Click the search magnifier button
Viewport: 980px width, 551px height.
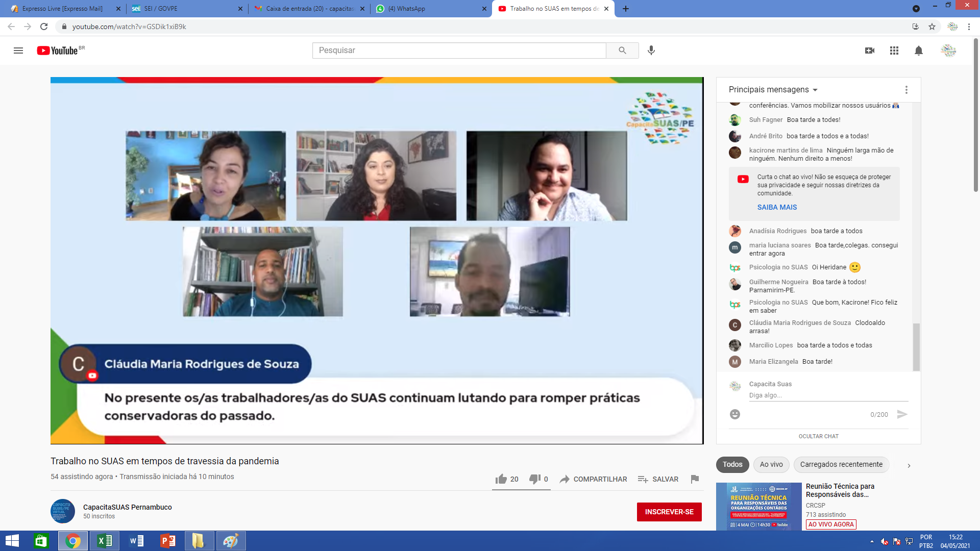click(x=622, y=51)
